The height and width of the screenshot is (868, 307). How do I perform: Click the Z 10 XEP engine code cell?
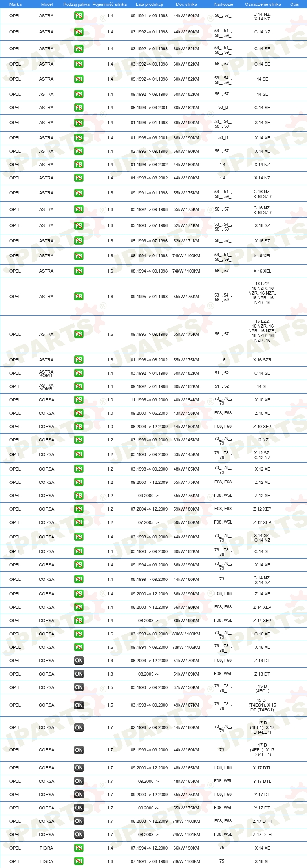click(x=262, y=427)
